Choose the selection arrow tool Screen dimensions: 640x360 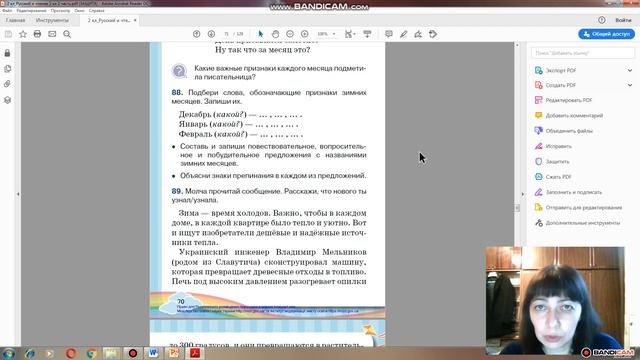pos(261,34)
